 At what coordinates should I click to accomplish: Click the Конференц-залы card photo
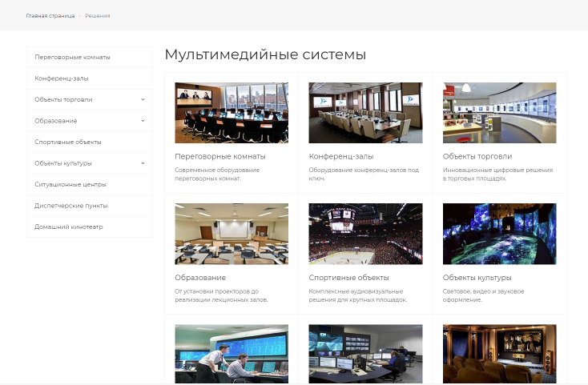point(365,113)
